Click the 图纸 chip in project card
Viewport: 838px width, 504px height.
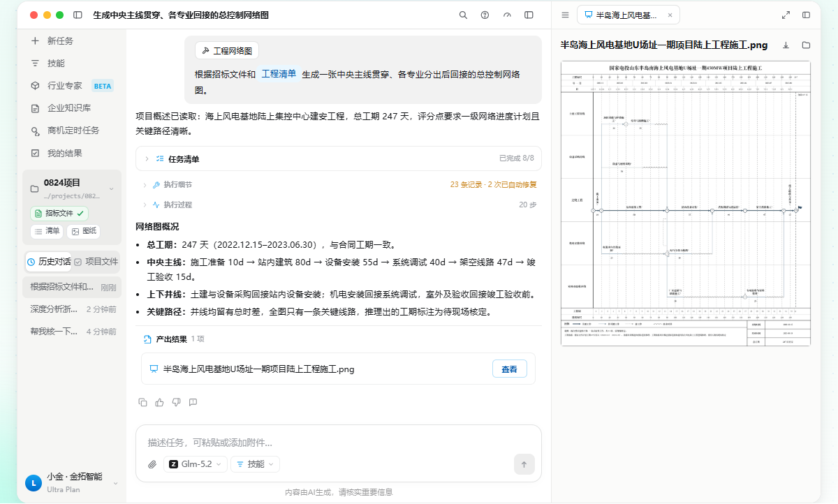(x=83, y=231)
